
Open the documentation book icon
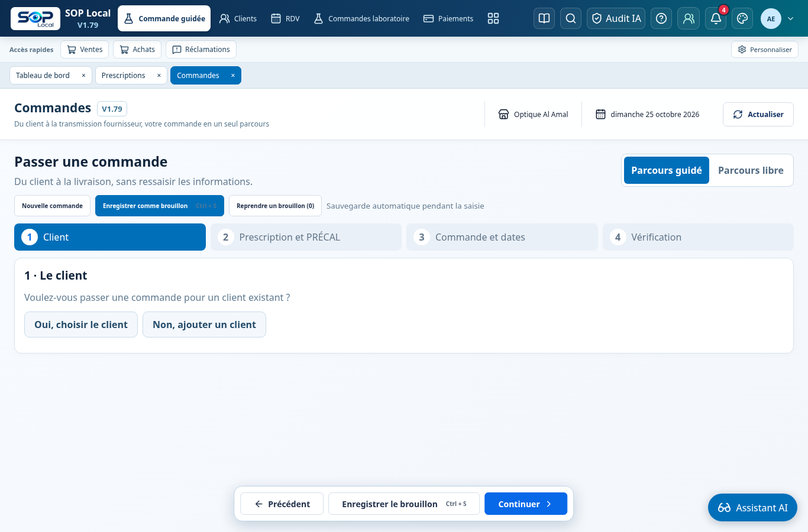coord(544,18)
